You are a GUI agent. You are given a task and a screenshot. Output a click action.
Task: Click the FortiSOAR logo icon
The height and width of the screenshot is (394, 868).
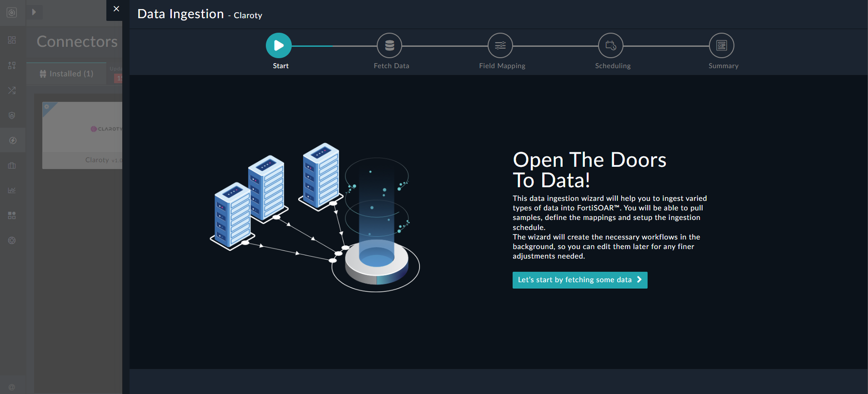(x=12, y=12)
